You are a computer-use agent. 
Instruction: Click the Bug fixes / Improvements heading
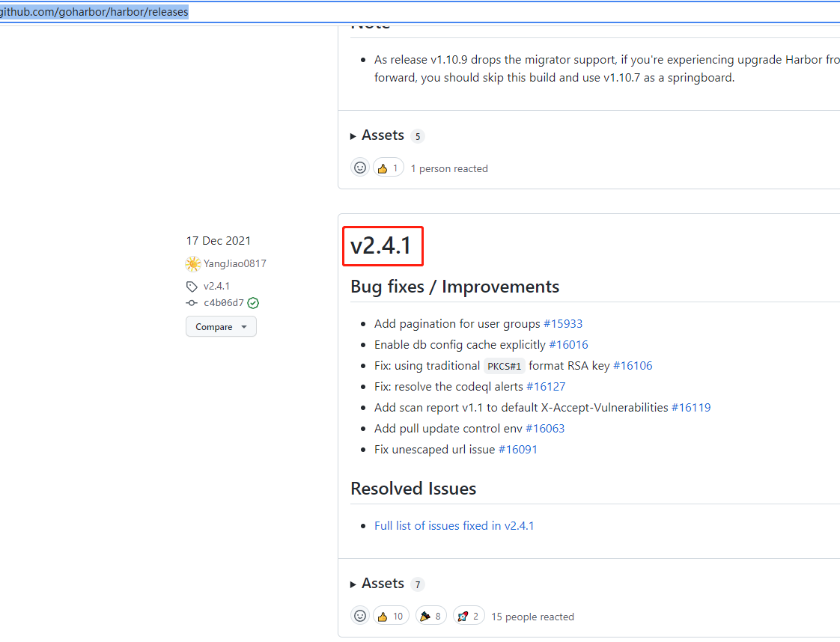(455, 287)
